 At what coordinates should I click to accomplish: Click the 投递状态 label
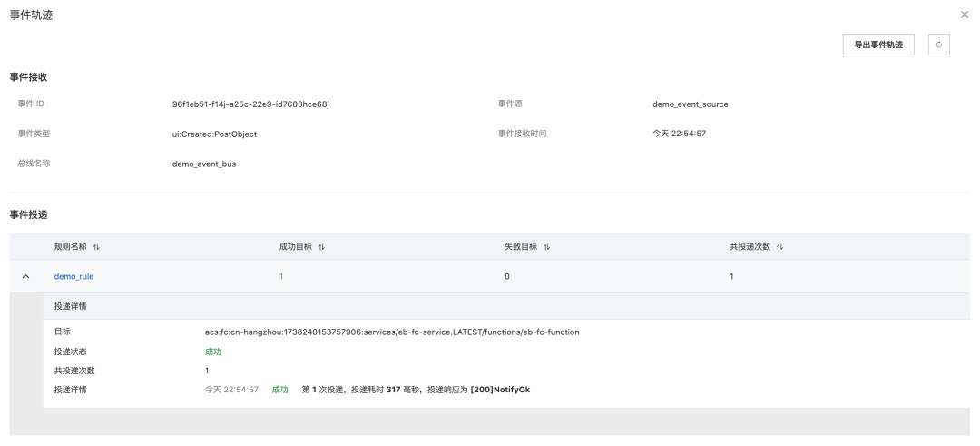click(71, 352)
